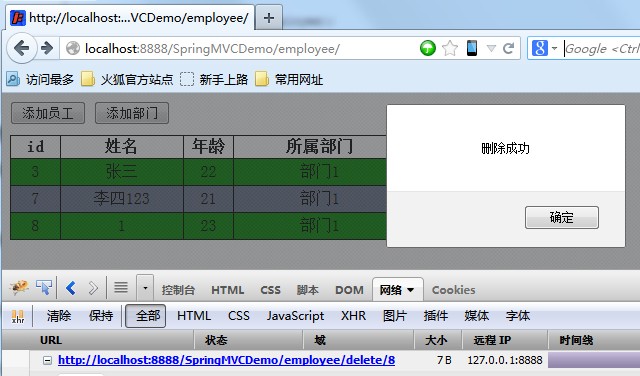Filter network requests by 插件
This screenshot has height=376, width=640.
(x=436, y=316)
